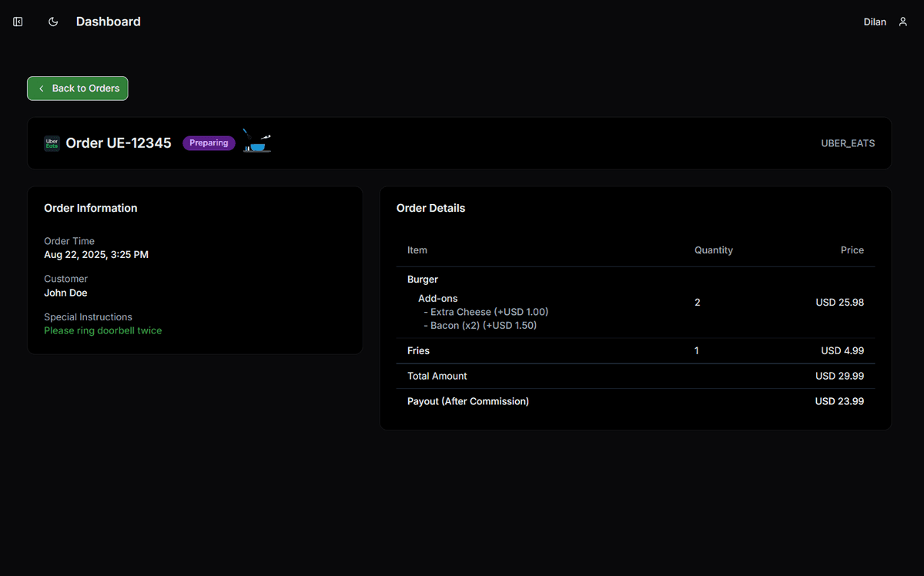Select the Bacon (x2) add-on line
The image size is (924, 576).
(480, 326)
